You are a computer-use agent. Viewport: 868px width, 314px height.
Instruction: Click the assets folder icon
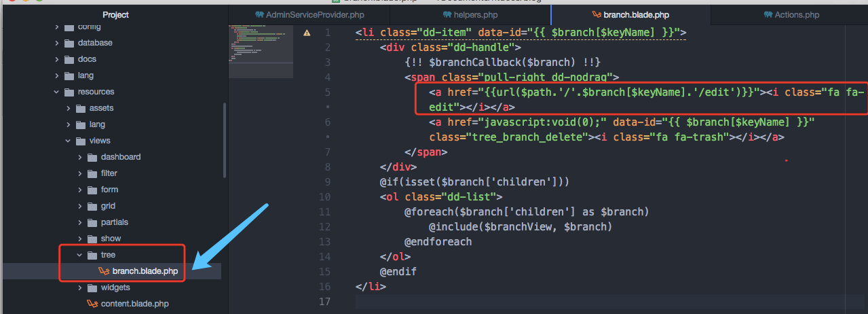[x=81, y=108]
